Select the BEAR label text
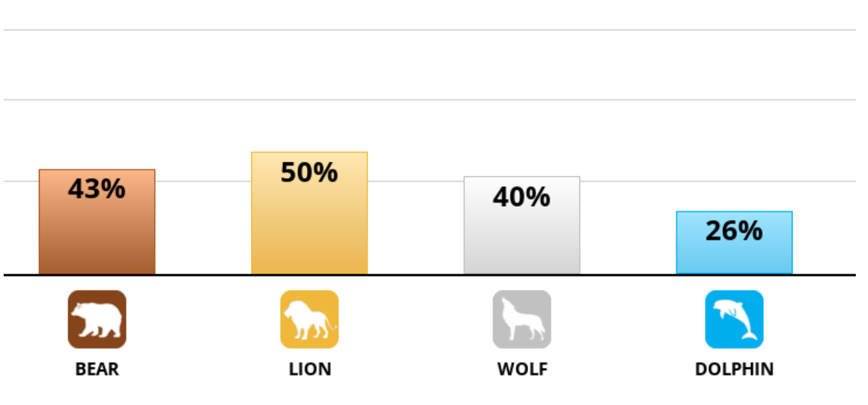 tap(97, 369)
